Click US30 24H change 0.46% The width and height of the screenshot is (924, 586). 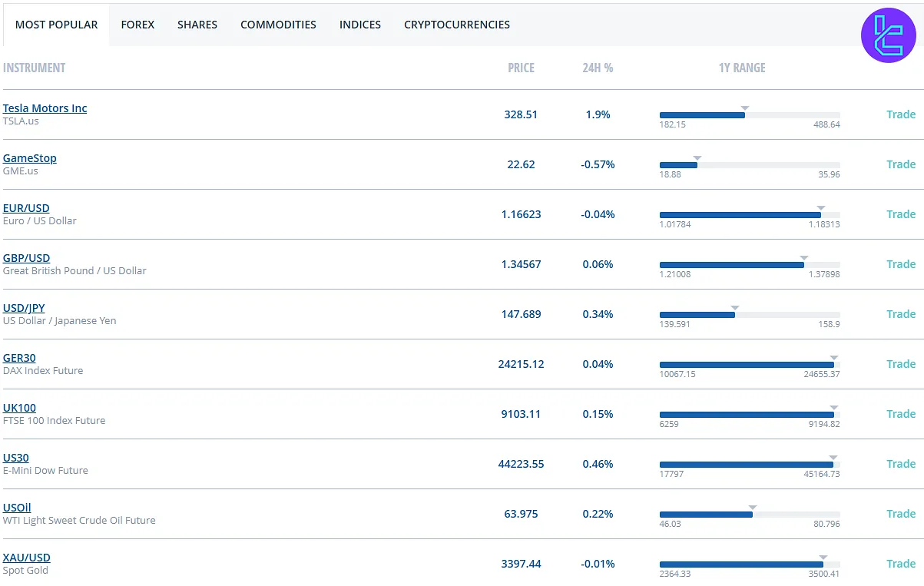(x=598, y=464)
